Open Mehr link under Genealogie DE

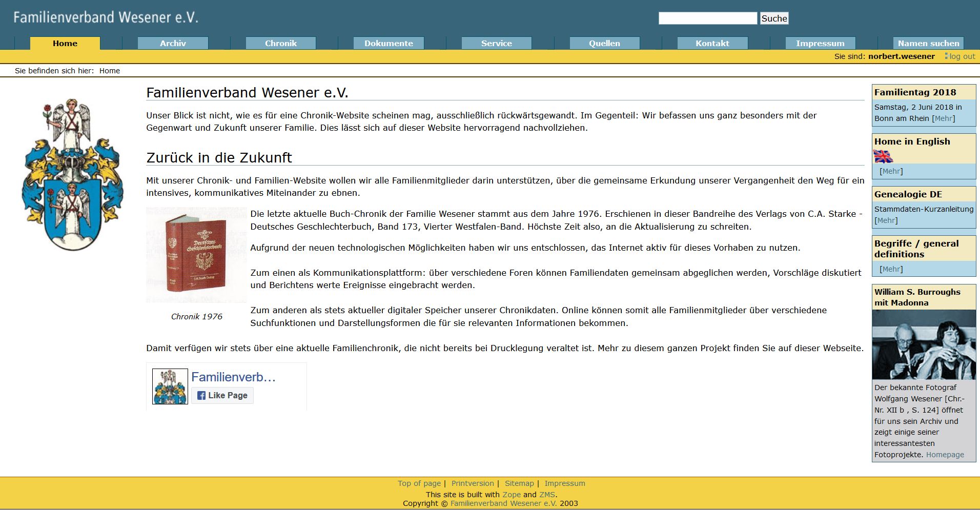[886, 220]
